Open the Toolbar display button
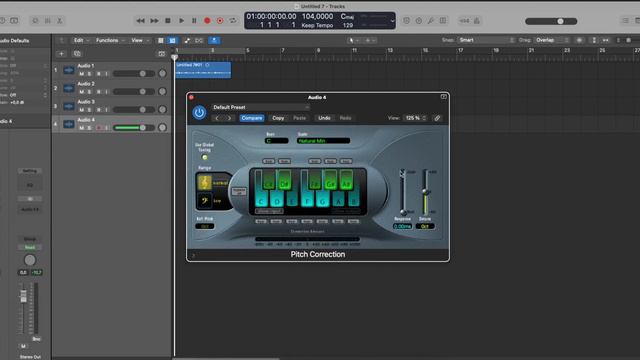640x360 pixels. 14,21
